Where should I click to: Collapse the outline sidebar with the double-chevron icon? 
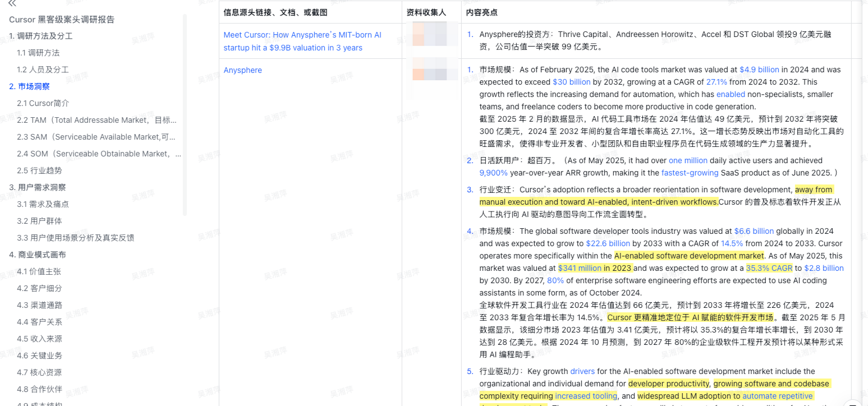coord(12,3)
